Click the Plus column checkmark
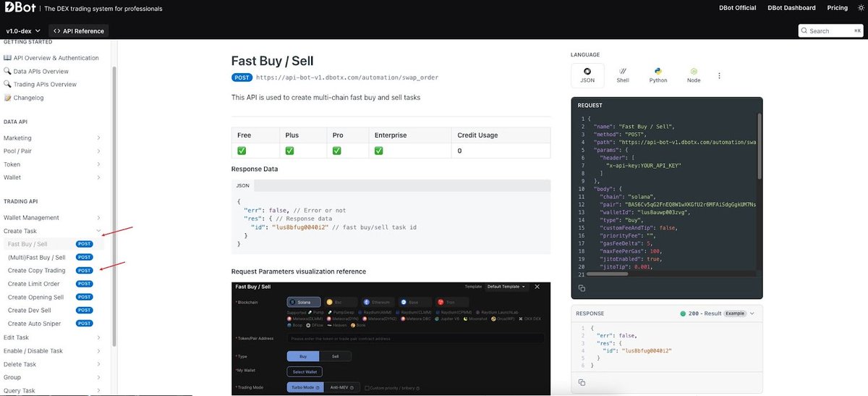This screenshot has height=396, width=868. point(289,151)
